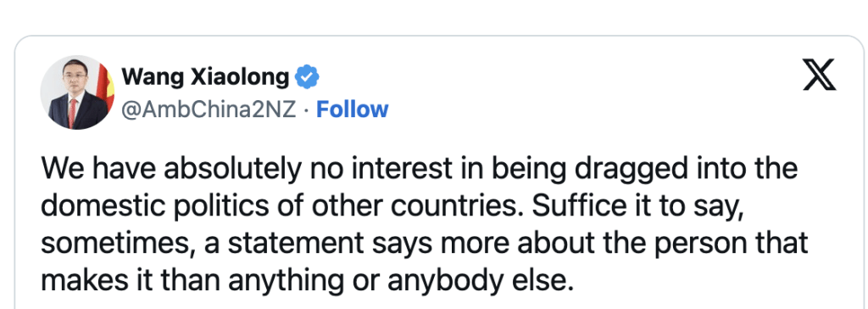868x309 pixels.
Task: Open Wang Xiaolong's profile picture
Action: pyautogui.click(x=77, y=92)
